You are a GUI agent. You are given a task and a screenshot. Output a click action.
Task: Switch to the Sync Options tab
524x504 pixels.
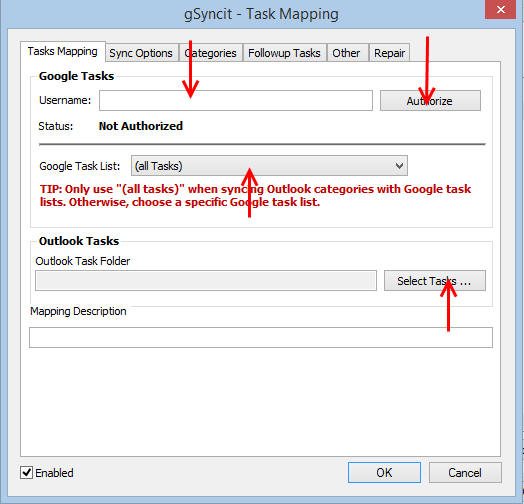point(141,53)
